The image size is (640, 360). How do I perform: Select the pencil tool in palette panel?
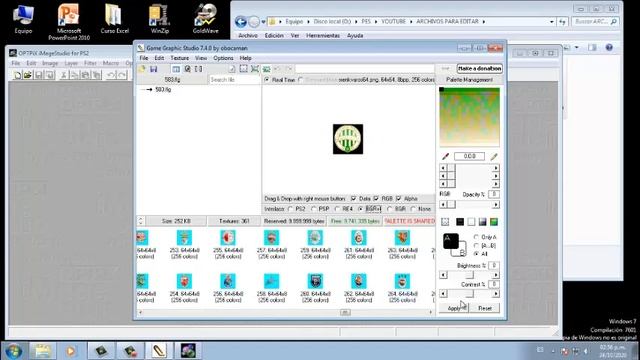(494, 156)
